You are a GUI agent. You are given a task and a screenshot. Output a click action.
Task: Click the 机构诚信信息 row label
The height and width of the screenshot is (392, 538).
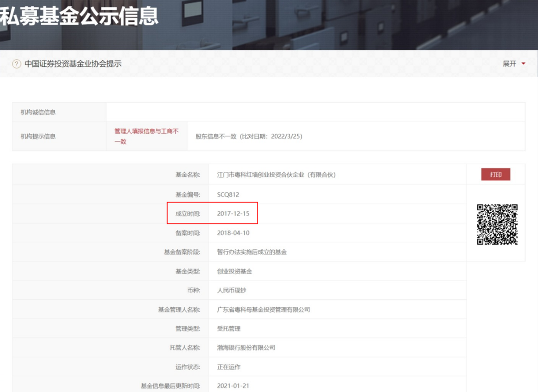click(x=38, y=112)
